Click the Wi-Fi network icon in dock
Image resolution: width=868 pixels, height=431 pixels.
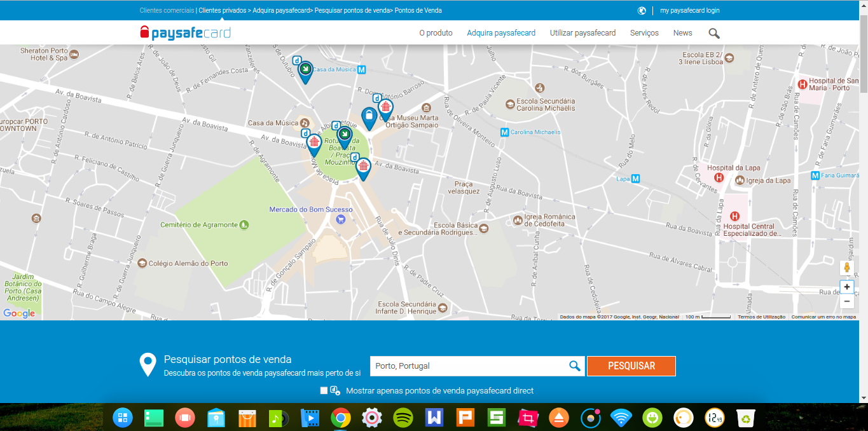click(x=621, y=418)
